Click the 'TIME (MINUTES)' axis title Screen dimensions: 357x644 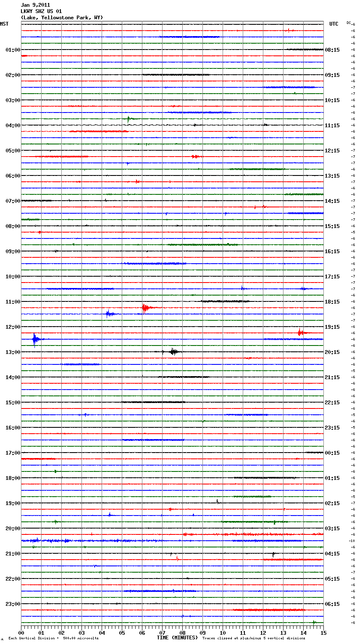click(177, 638)
